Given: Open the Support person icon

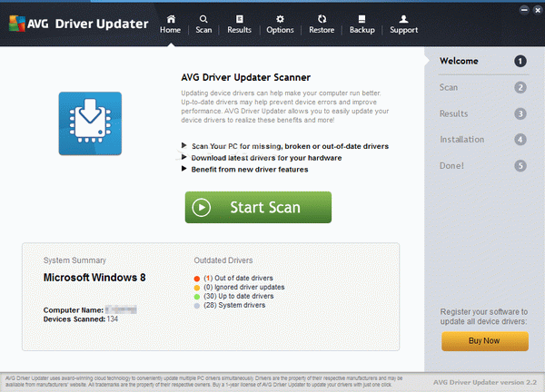Looking at the screenshot, I should pyautogui.click(x=403, y=19).
